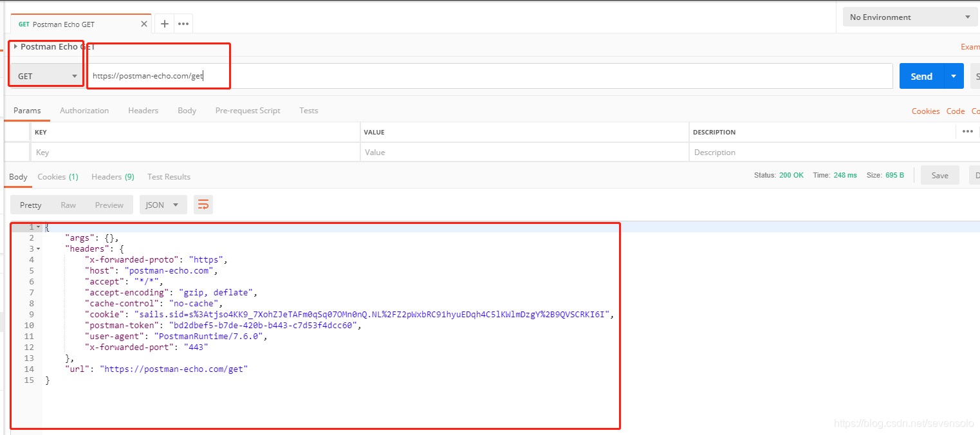Image resolution: width=980 pixels, height=435 pixels.
Task: Open the response Headers (9) tab
Action: click(x=113, y=177)
